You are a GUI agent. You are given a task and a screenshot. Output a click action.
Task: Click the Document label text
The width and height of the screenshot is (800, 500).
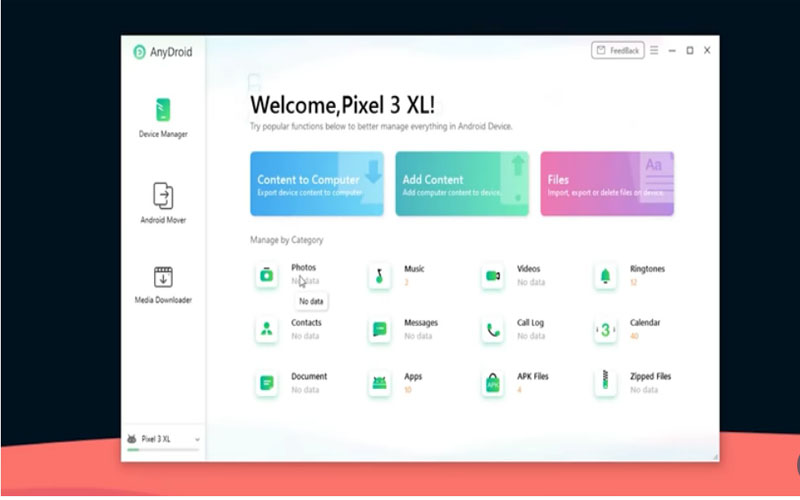tap(309, 376)
